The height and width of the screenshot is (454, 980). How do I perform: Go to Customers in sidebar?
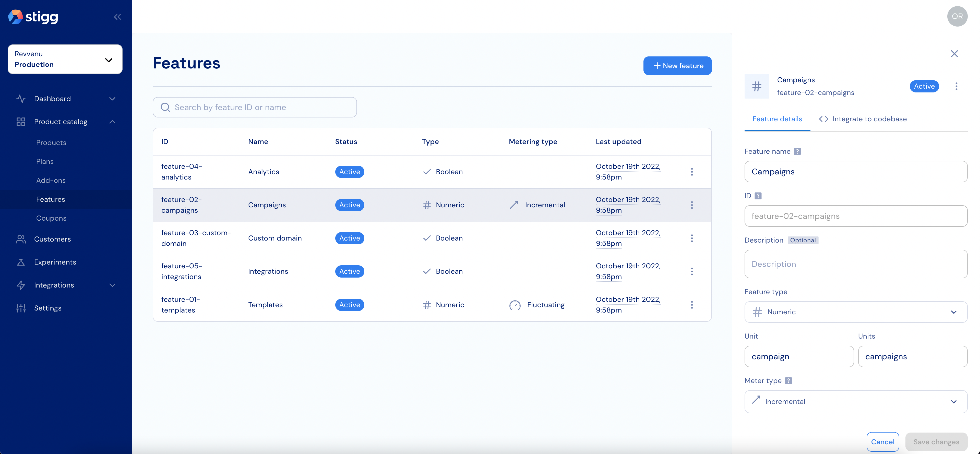(x=53, y=239)
